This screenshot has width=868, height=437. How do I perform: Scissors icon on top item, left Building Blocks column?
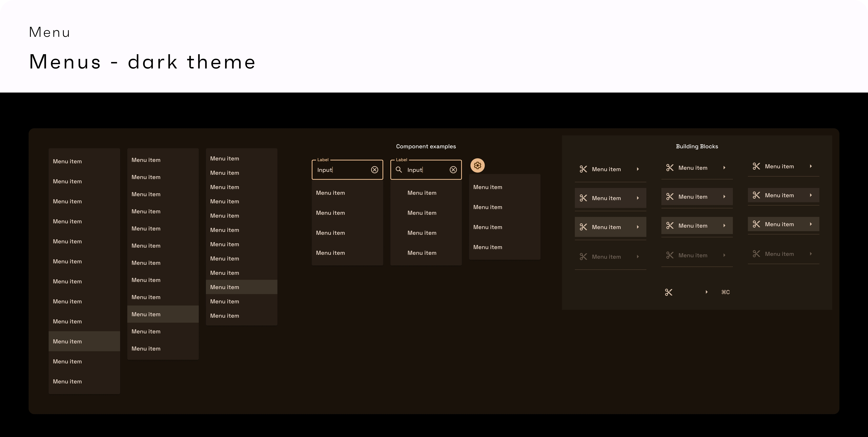click(583, 169)
